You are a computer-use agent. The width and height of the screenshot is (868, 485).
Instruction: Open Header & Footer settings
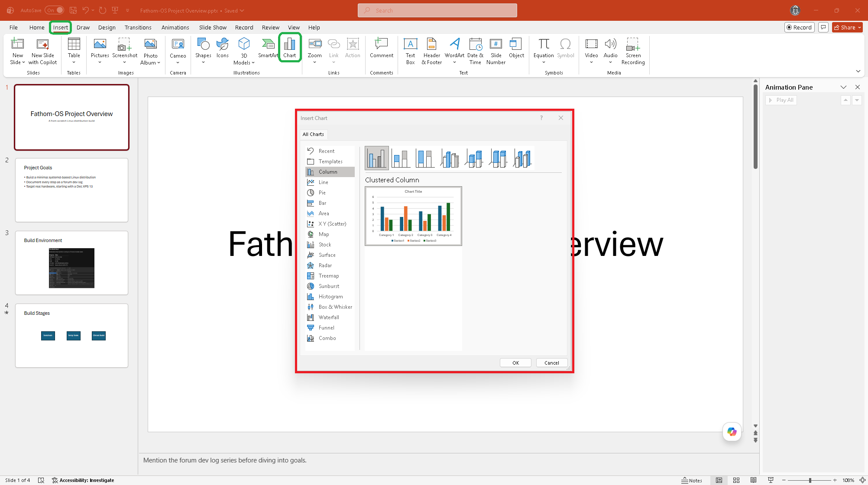(432, 51)
